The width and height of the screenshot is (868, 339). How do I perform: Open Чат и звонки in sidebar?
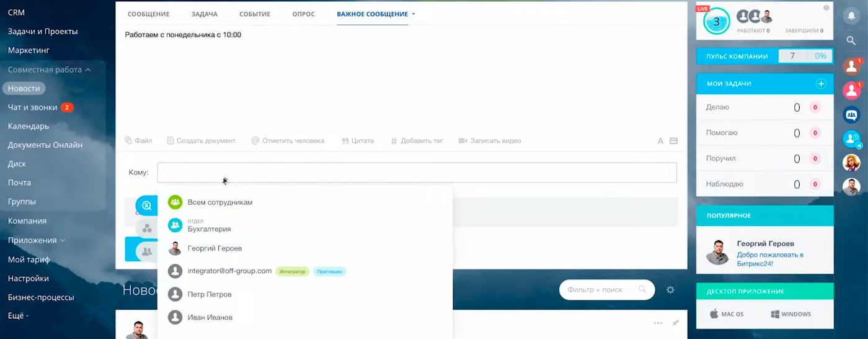[32, 107]
